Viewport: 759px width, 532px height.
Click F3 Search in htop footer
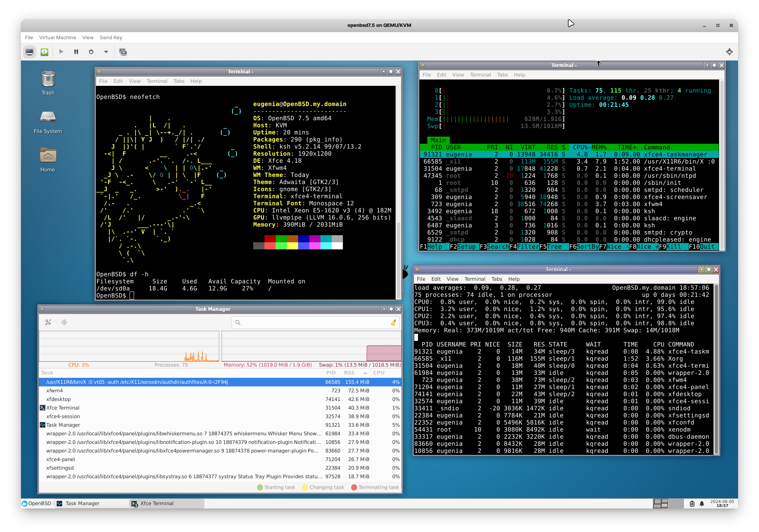(494, 246)
